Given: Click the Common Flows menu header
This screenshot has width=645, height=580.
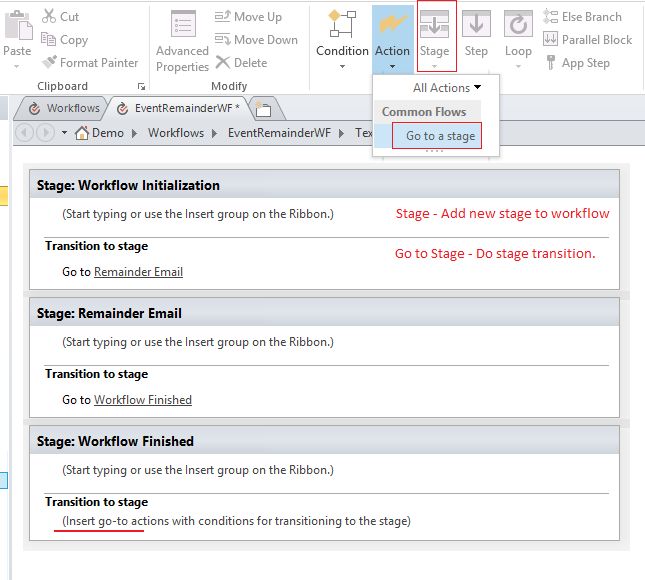Looking at the screenshot, I should tap(424, 112).
